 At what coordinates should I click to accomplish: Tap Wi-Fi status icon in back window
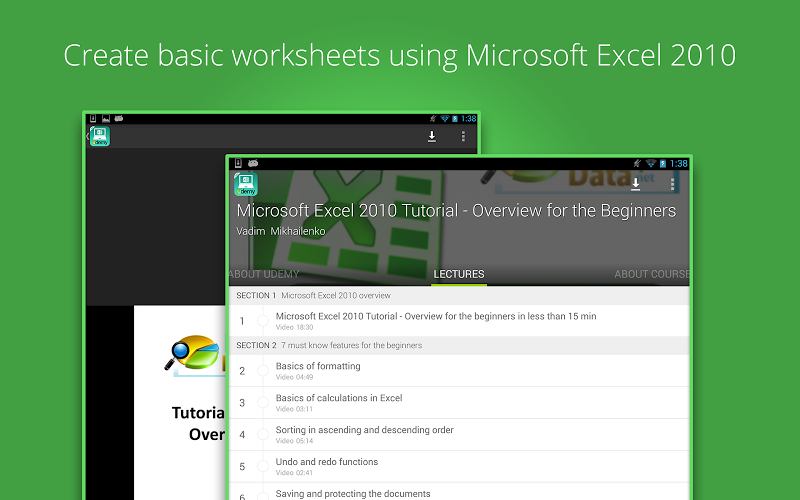pyautogui.click(x=444, y=119)
